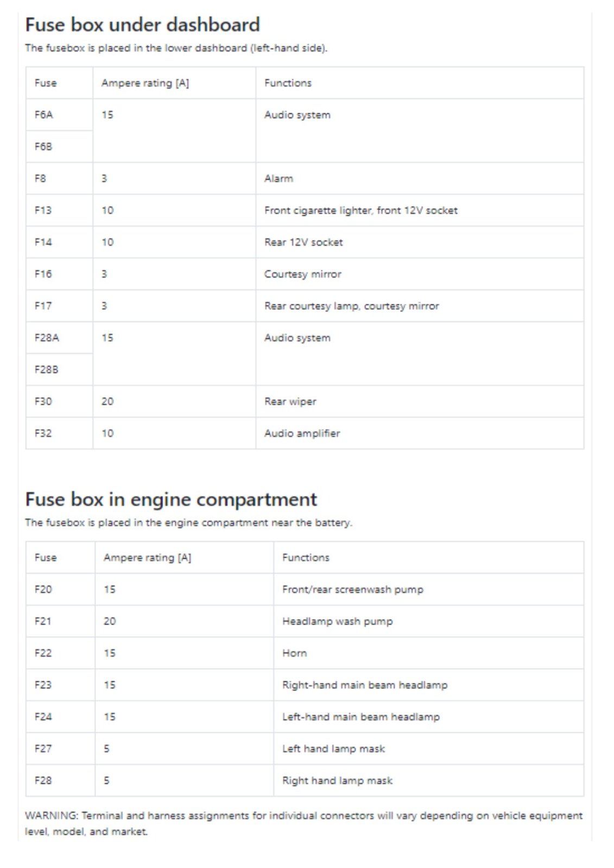The width and height of the screenshot is (614, 868).
Task: Click the F28 engine compartment fuse cell
Action: (x=60, y=781)
